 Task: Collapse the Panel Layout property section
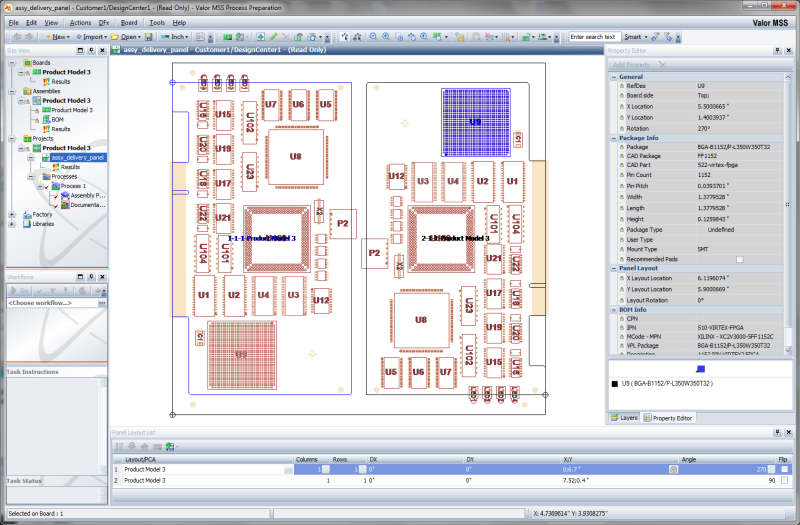click(614, 268)
